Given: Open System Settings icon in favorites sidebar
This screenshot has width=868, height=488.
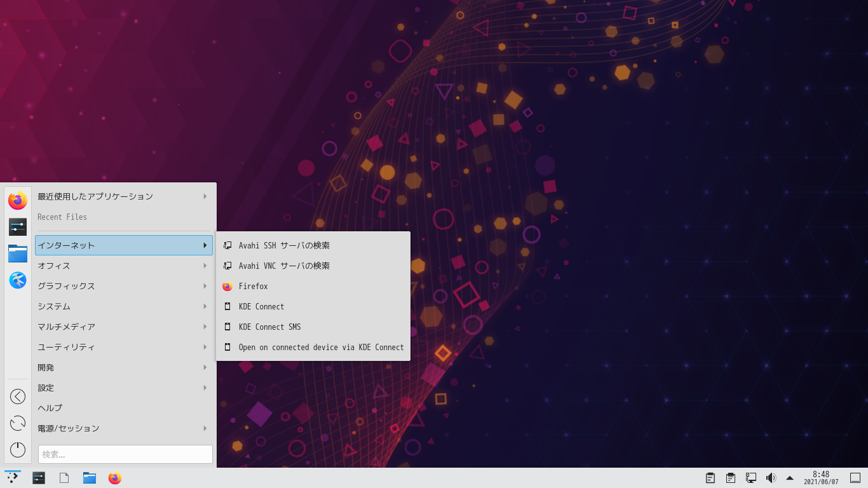Looking at the screenshot, I should (x=18, y=227).
